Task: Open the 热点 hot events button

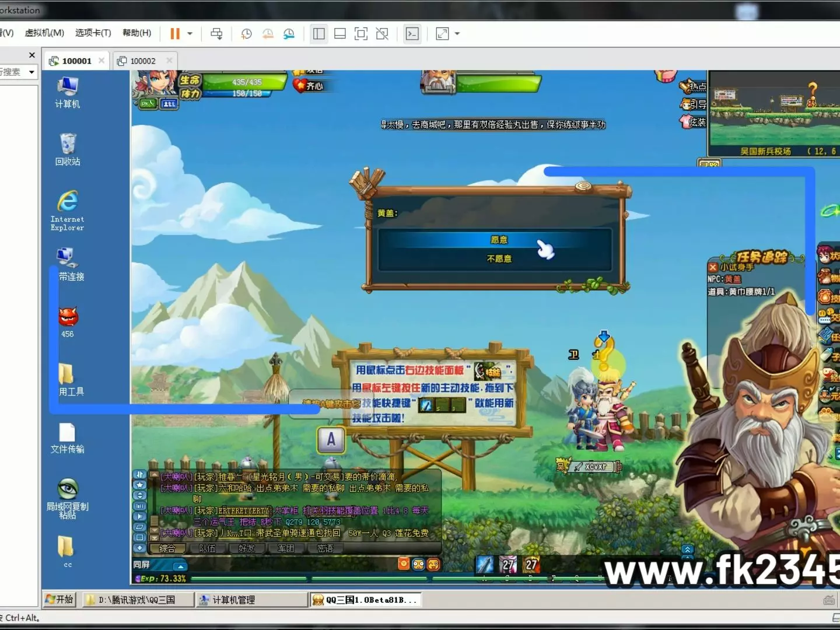Action: click(693, 87)
